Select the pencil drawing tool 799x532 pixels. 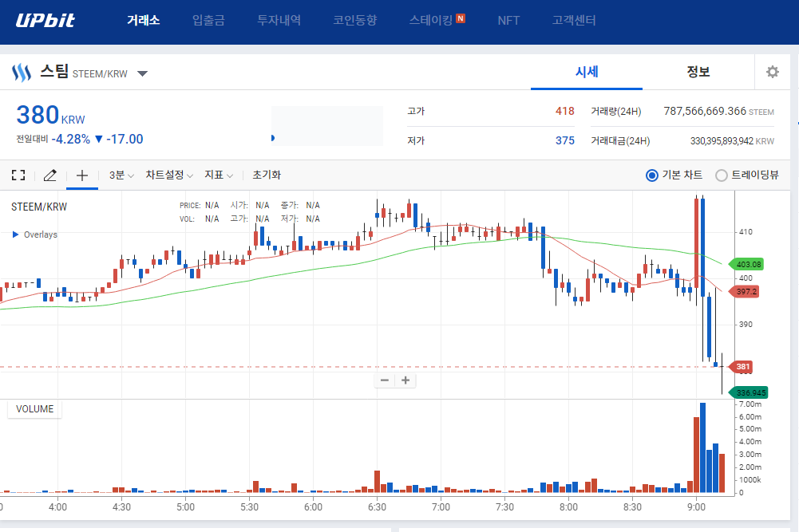(x=50, y=175)
